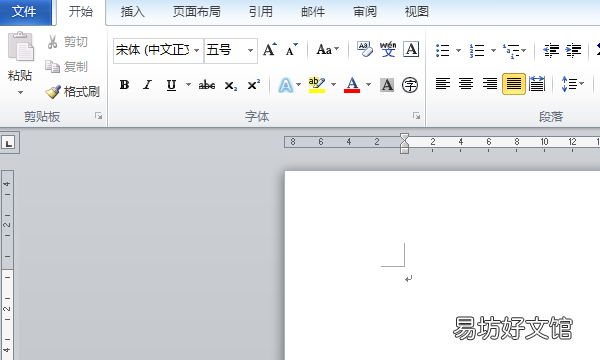Click the left indent box on ruler

point(404,151)
